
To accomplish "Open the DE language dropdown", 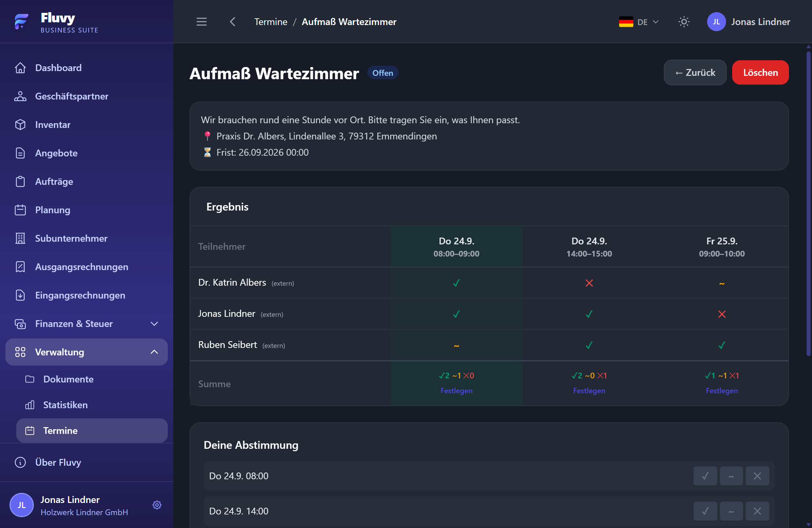I will click(639, 22).
